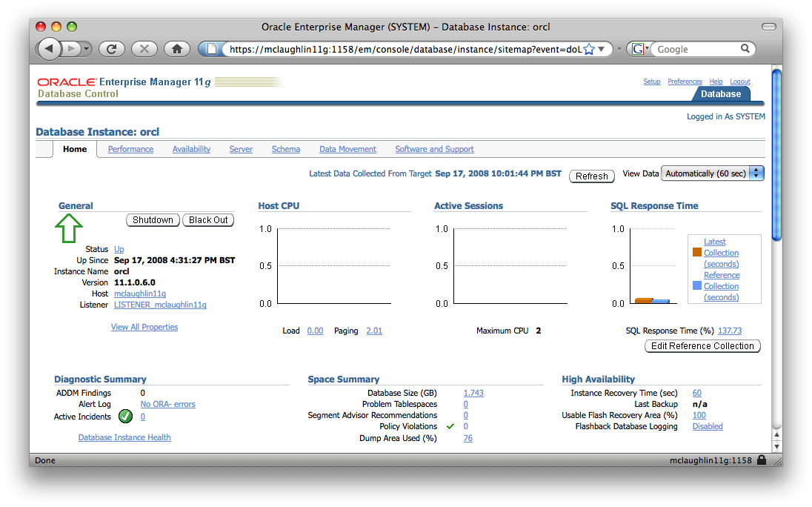This screenshot has height=507, width=812.
Task: Toggle the toolbar with the window pill button
Action: pos(768,27)
